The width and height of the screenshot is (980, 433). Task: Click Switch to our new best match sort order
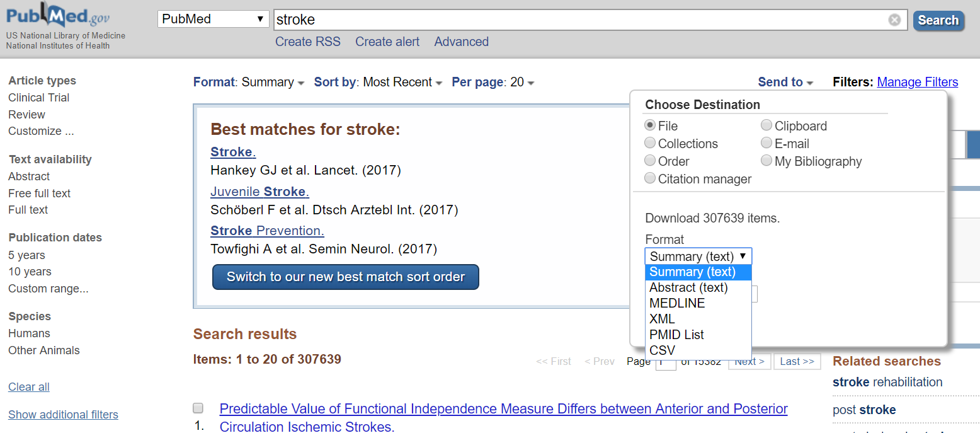point(346,277)
